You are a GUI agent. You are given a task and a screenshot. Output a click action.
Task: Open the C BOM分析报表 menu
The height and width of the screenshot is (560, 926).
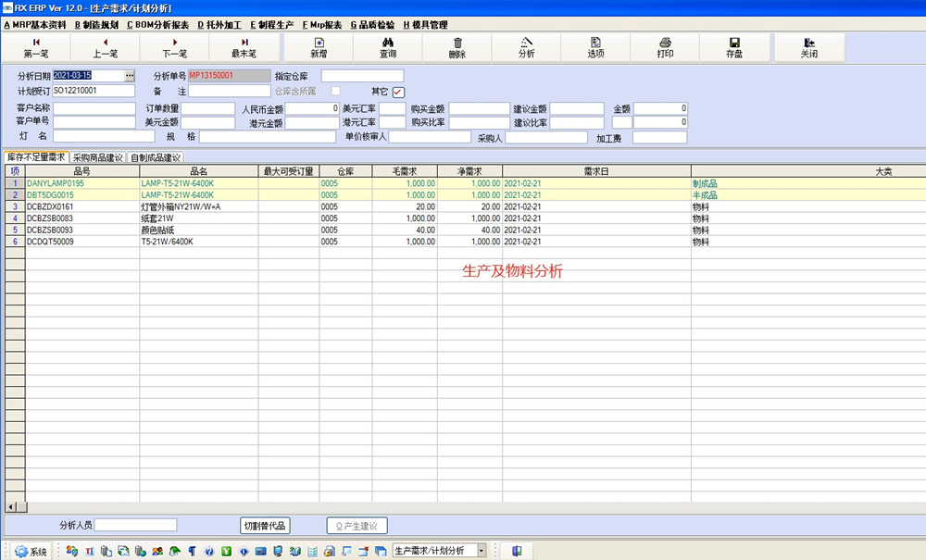158,25
